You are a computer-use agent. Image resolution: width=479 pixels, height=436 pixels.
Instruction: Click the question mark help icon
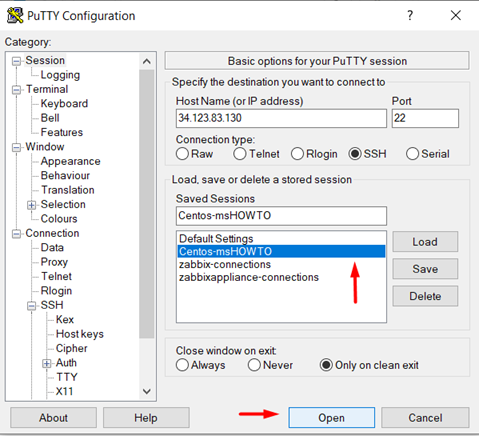tap(410, 15)
